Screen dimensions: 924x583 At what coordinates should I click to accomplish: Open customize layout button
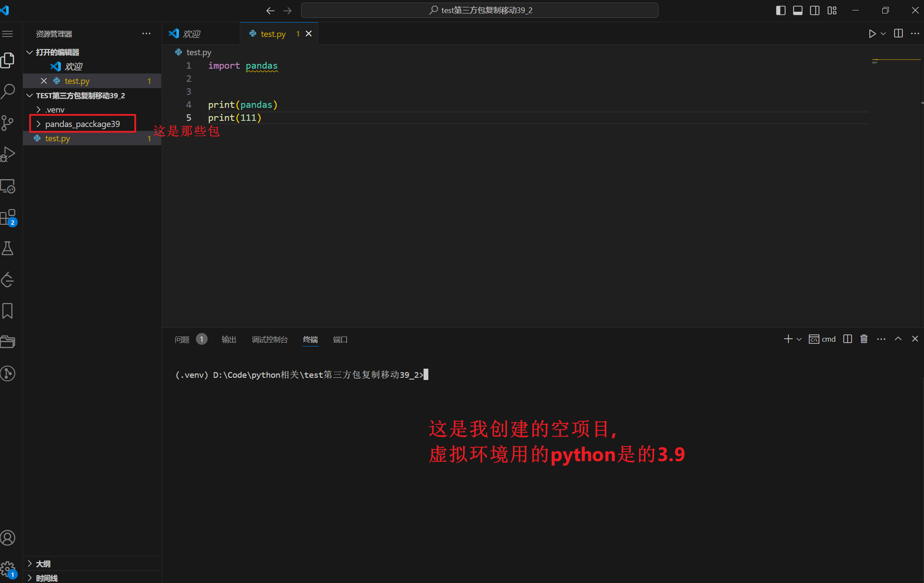832,10
